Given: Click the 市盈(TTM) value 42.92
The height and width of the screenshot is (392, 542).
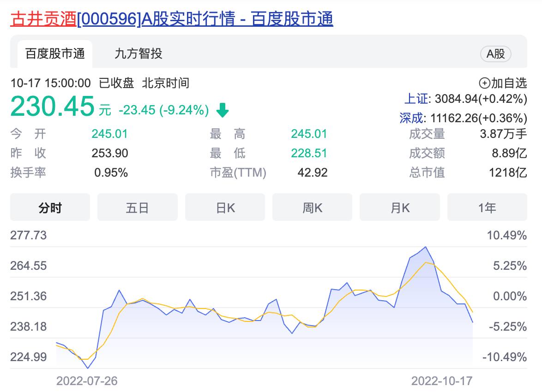Looking at the screenshot, I should [313, 172].
